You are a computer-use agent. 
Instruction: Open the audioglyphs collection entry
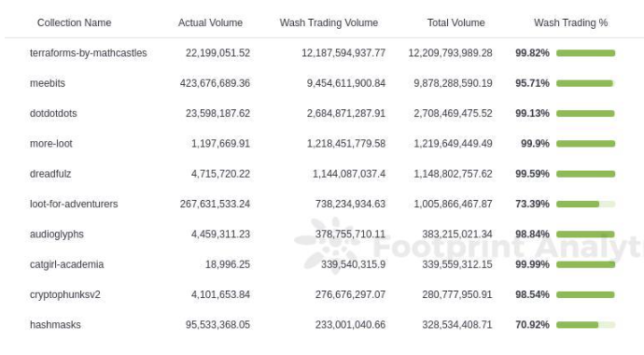coord(57,234)
